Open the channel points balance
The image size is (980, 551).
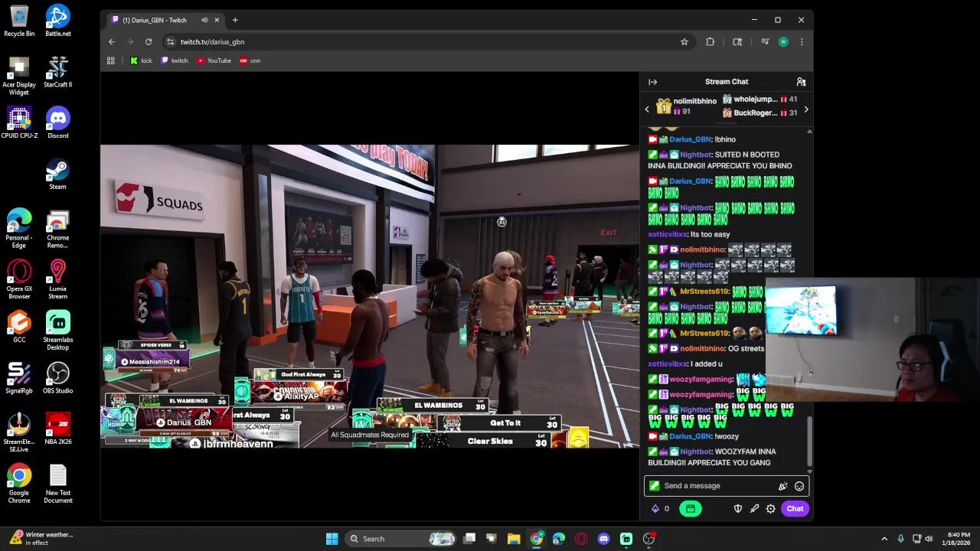click(660, 509)
